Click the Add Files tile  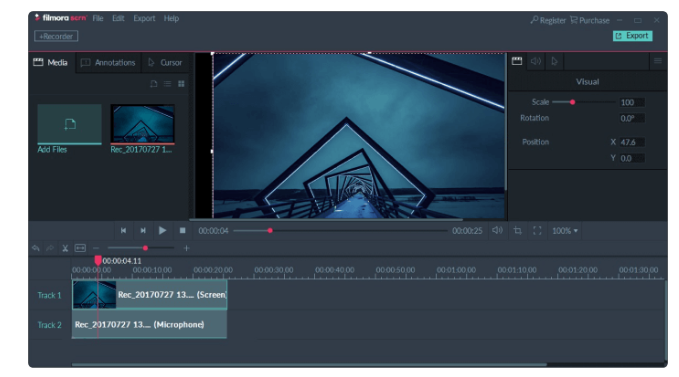[69, 125]
